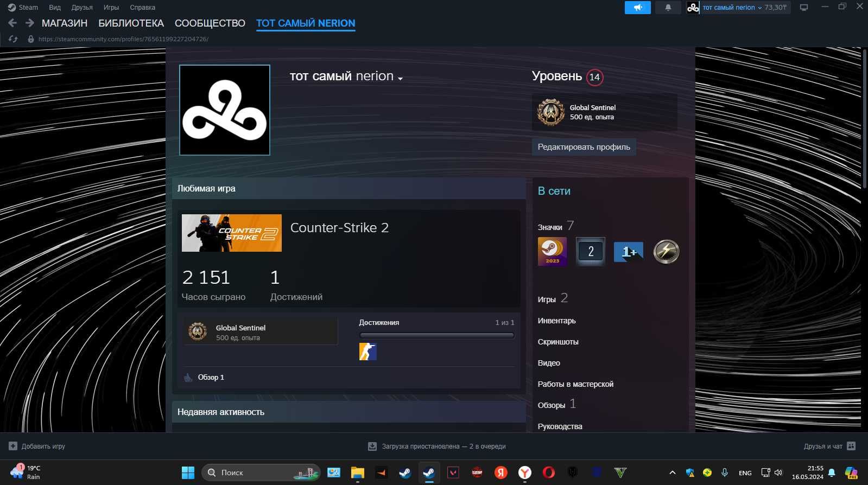The image size is (868, 485).
Task: Switch to Big Picture mode icon
Action: (x=804, y=8)
